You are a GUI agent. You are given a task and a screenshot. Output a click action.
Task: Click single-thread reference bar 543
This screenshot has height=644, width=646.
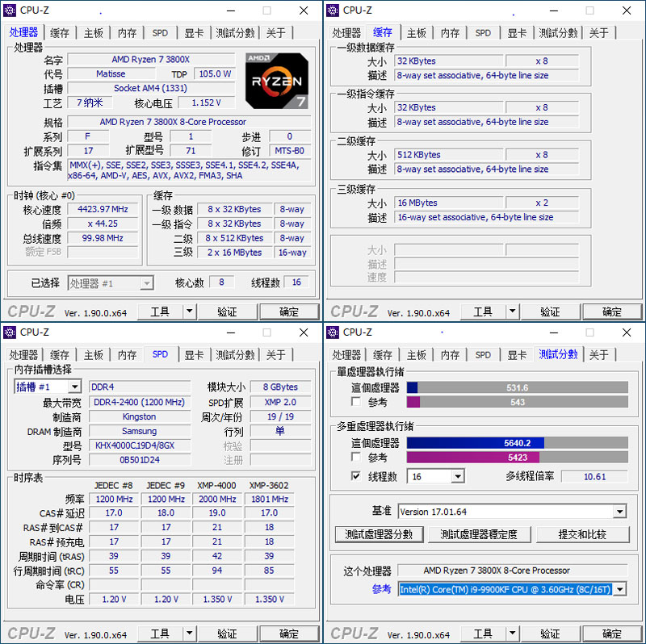click(x=518, y=401)
